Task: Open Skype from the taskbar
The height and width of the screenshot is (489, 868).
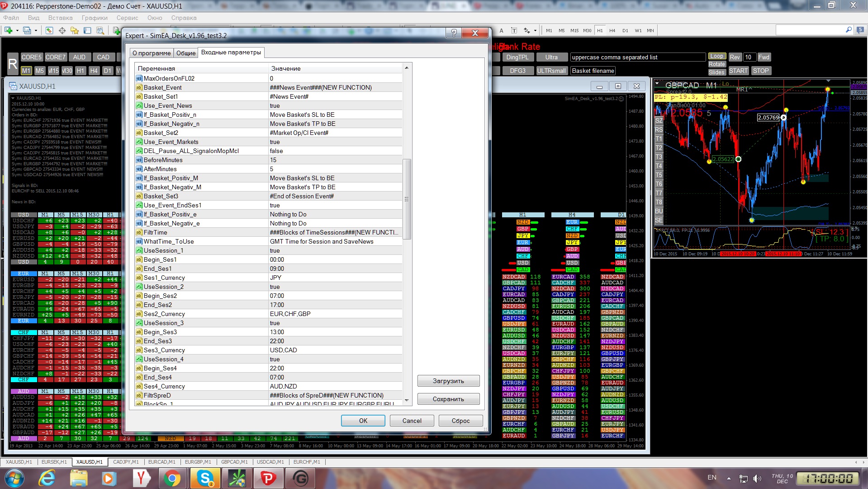Action: coord(205,478)
